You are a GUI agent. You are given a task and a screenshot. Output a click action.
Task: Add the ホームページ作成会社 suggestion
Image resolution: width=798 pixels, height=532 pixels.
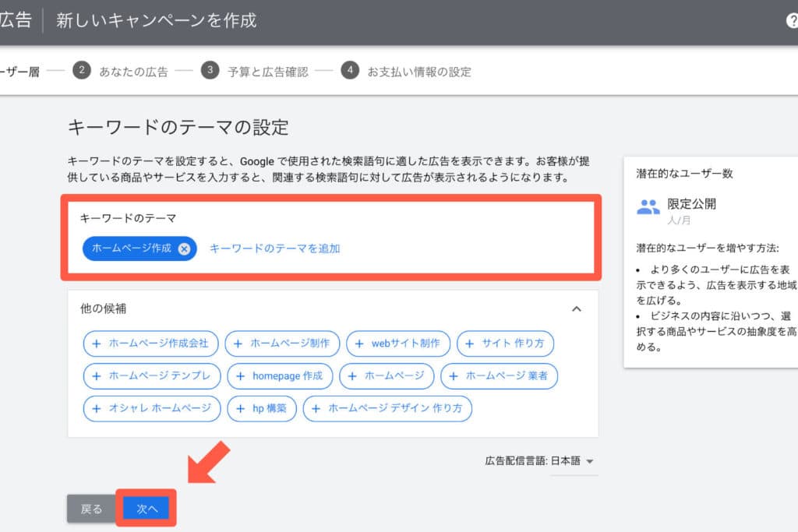[x=151, y=343]
